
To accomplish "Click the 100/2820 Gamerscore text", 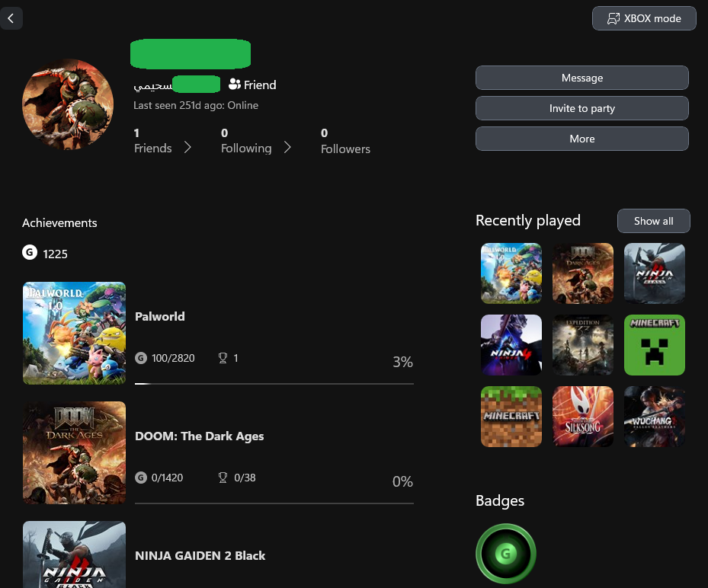I will point(173,358).
